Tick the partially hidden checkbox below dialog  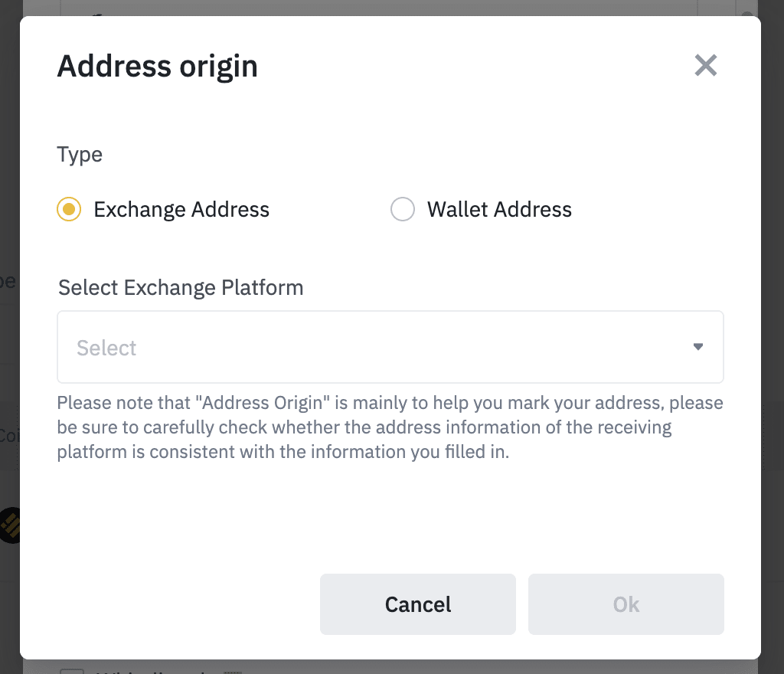(x=72, y=669)
